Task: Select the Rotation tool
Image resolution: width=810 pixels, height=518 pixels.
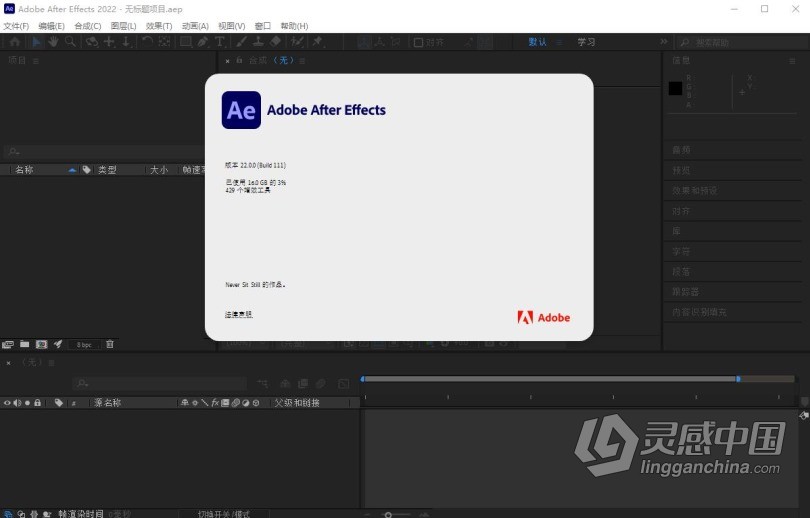Action: 147,42
